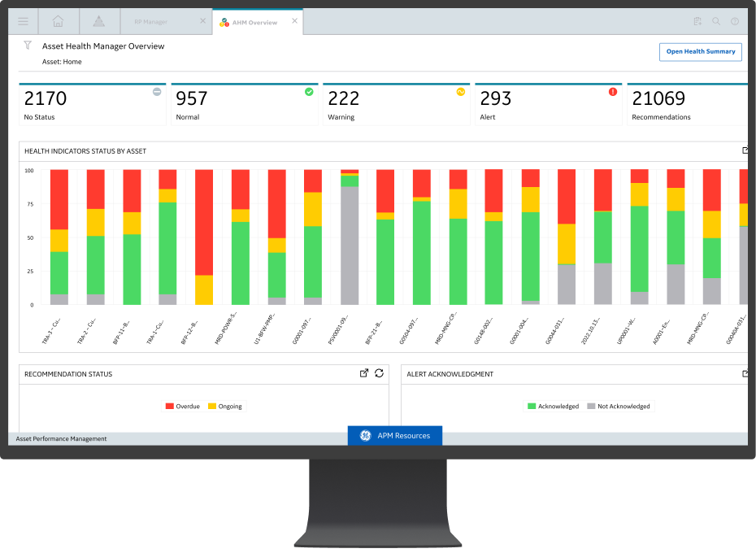Toggle the Overdue legend item
The width and height of the screenshot is (756, 553).
[182, 406]
